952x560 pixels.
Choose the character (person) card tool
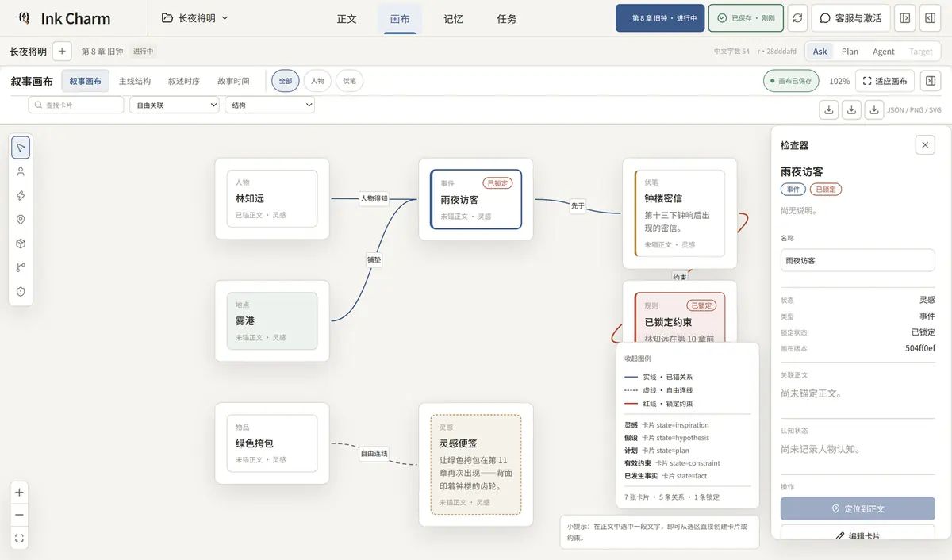(x=21, y=171)
